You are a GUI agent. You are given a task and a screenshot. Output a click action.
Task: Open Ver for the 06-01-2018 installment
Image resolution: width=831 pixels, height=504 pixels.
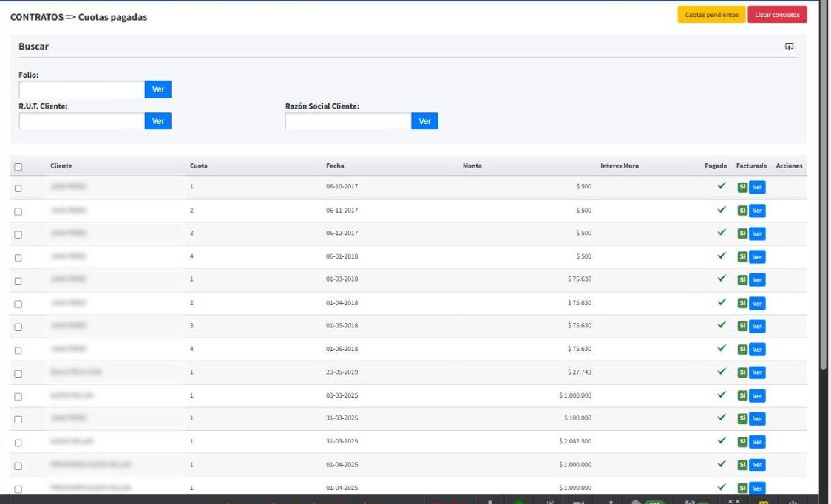[757, 257]
